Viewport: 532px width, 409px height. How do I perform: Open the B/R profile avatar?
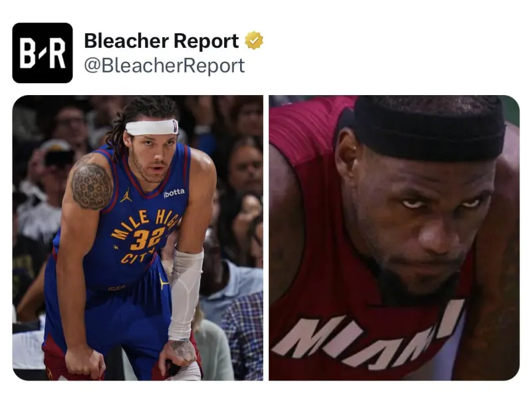coord(43,53)
